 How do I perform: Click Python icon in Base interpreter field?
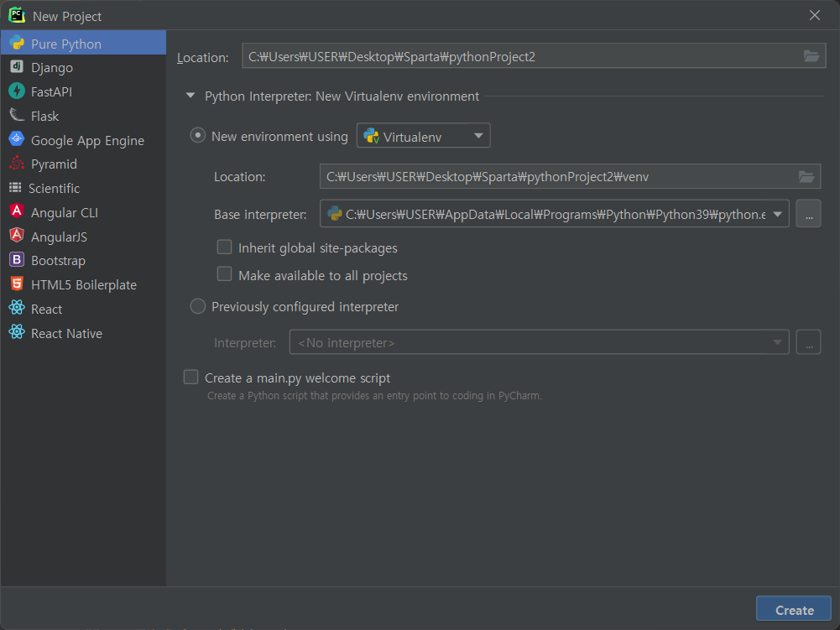pos(335,214)
